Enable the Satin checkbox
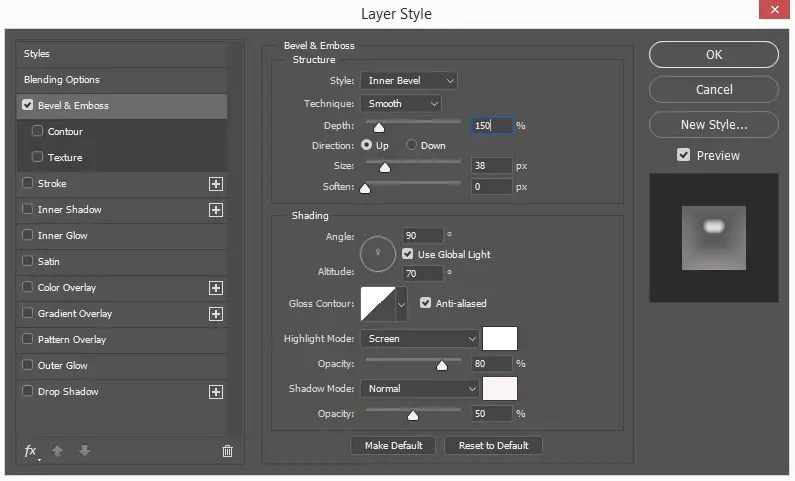 point(27,261)
